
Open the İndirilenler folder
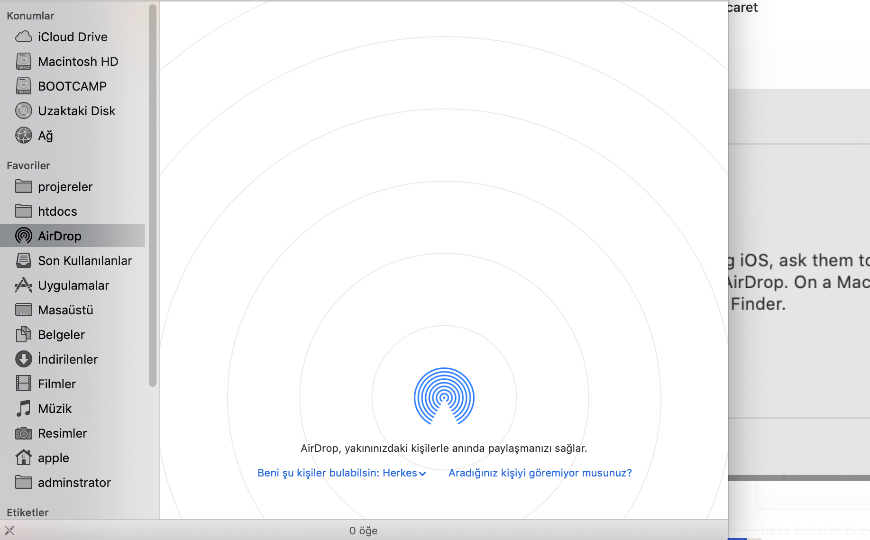click(73, 359)
